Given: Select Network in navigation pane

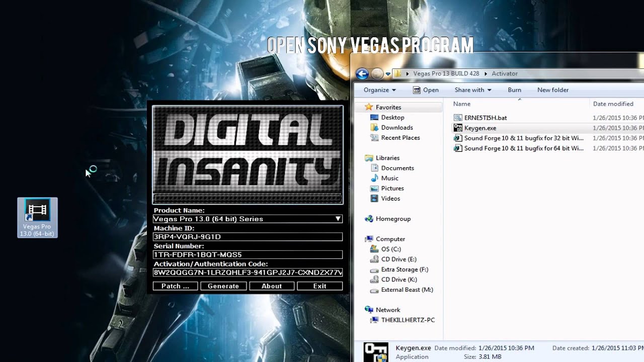Looking at the screenshot, I should [387, 310].
